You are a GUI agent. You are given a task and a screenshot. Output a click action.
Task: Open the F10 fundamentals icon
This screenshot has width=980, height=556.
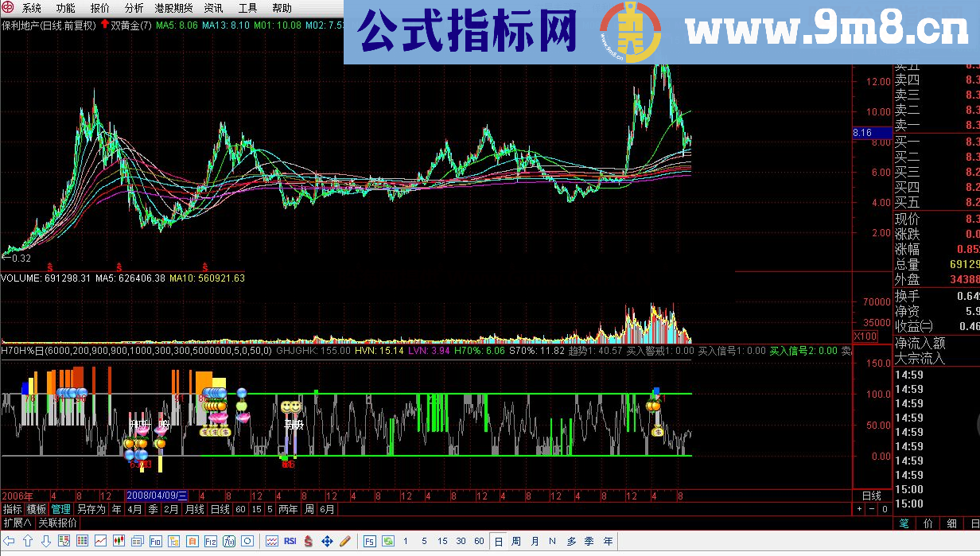(155, 541)
